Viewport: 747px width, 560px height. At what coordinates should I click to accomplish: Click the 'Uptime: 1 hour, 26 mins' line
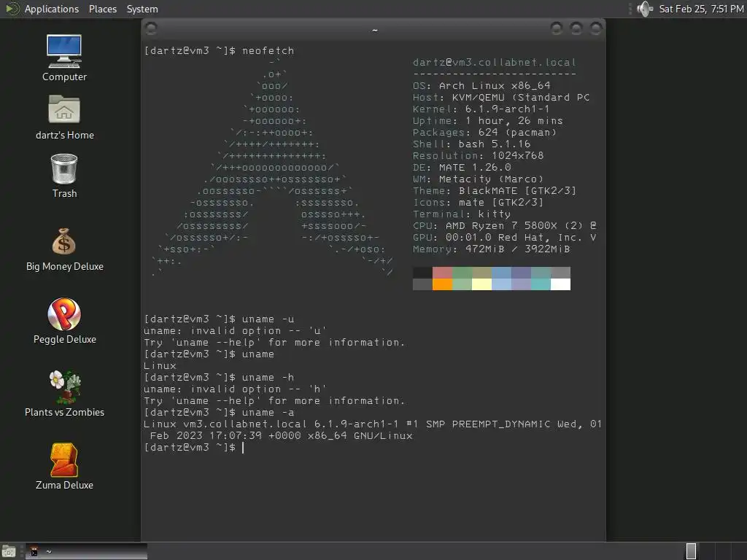click(488, 120)
